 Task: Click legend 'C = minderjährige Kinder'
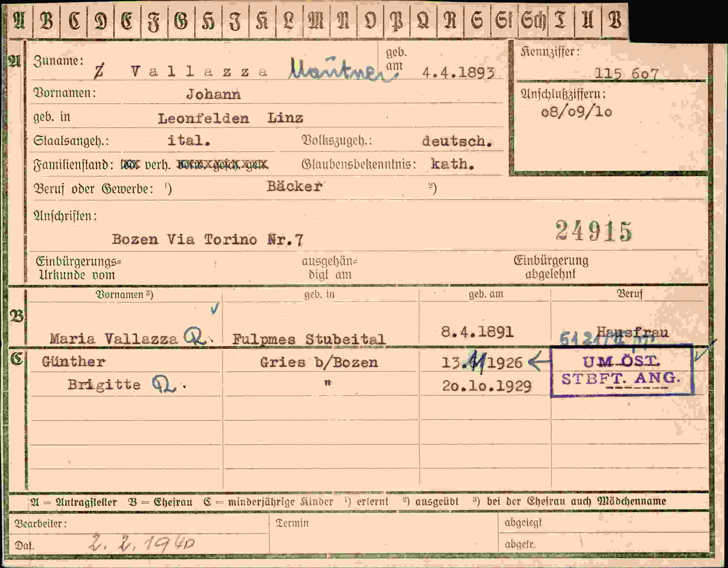[x=268, y=502]
